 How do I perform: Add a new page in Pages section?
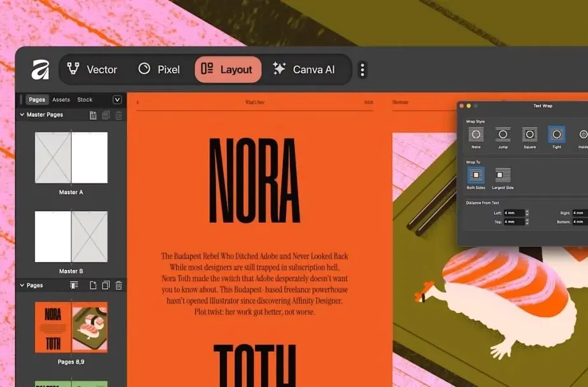(x=93, y=286)
